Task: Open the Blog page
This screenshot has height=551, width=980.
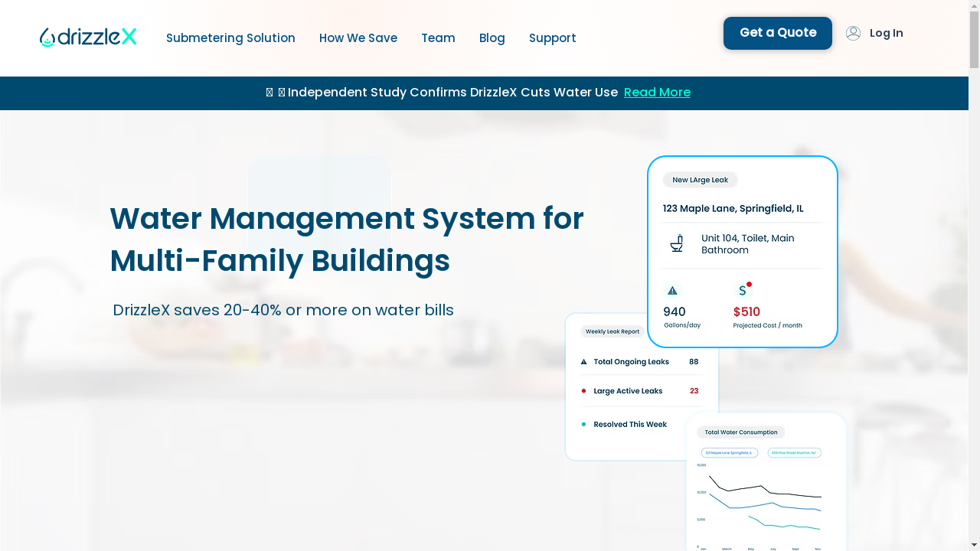Action: [492, 38]
